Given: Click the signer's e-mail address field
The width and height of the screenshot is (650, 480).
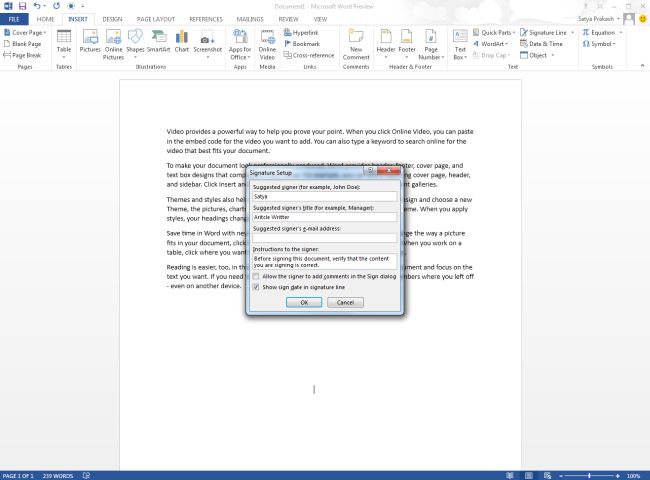Looking at the screenshot, I should pos(325,238).
